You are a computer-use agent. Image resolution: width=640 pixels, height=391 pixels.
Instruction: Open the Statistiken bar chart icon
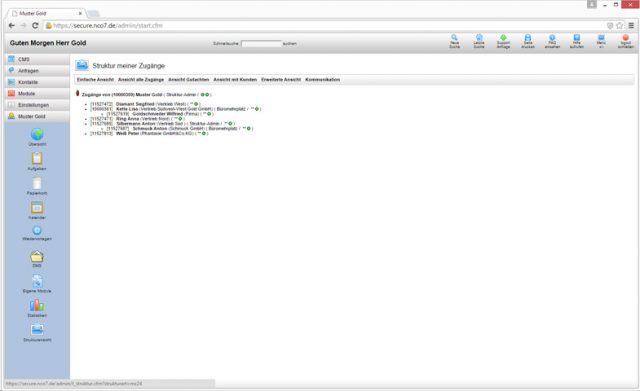coord(37,305)
